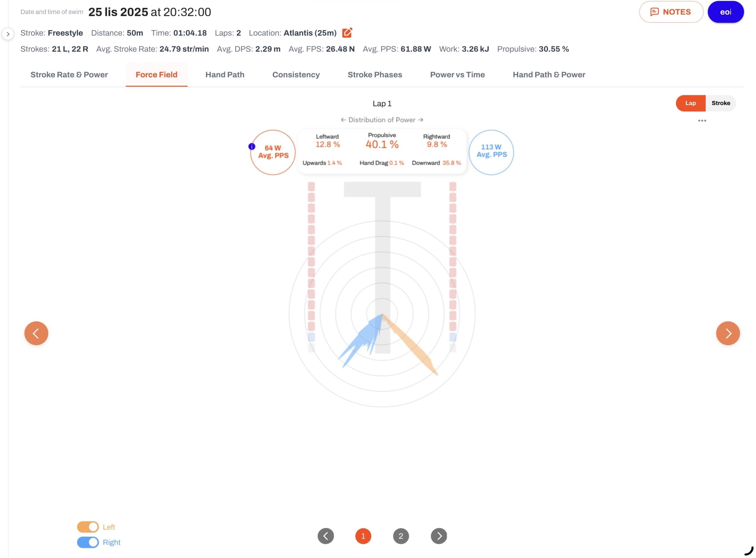
Task: Open the Stroke Phases tab
Action: click(x=375, y=75)
